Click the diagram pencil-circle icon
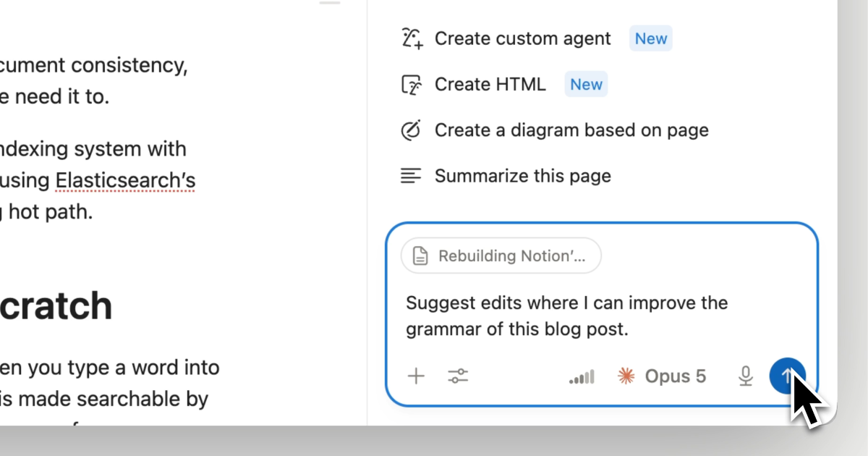The width and height of the screenshot is (868, 456). 411,130
